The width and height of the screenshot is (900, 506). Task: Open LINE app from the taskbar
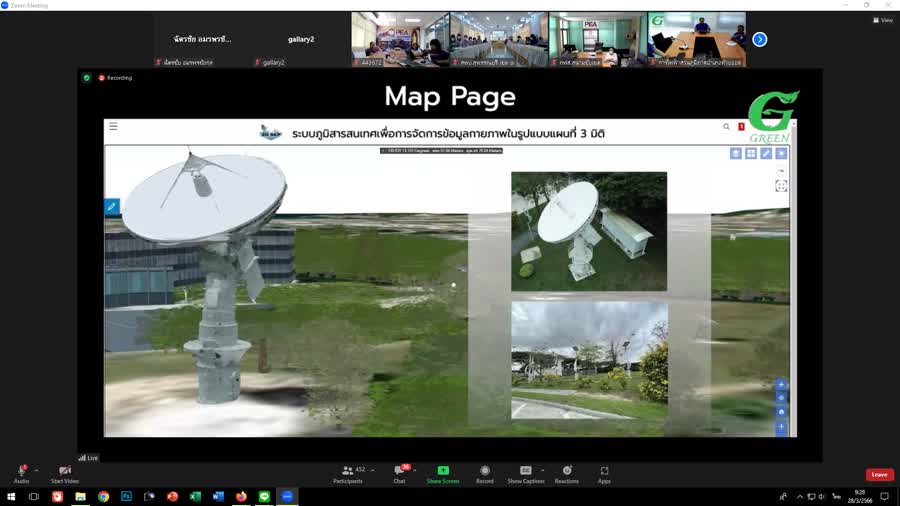(264, 496)
